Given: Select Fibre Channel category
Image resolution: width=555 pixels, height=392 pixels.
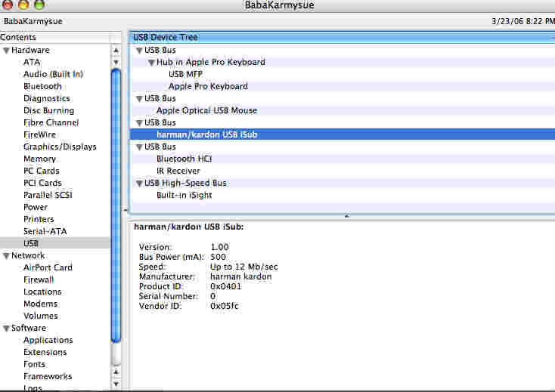Looking at the screenshot, I should tap(51, 122).
